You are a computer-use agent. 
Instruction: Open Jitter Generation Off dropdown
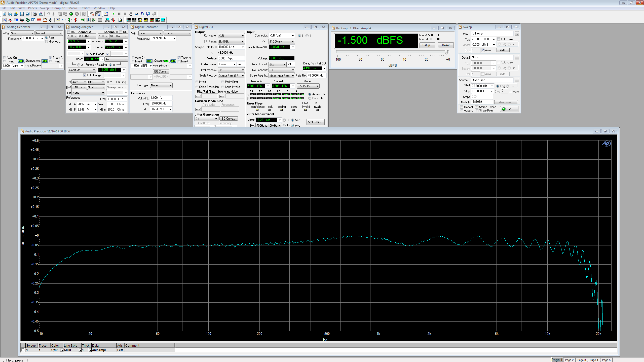(x=206, y=119)
